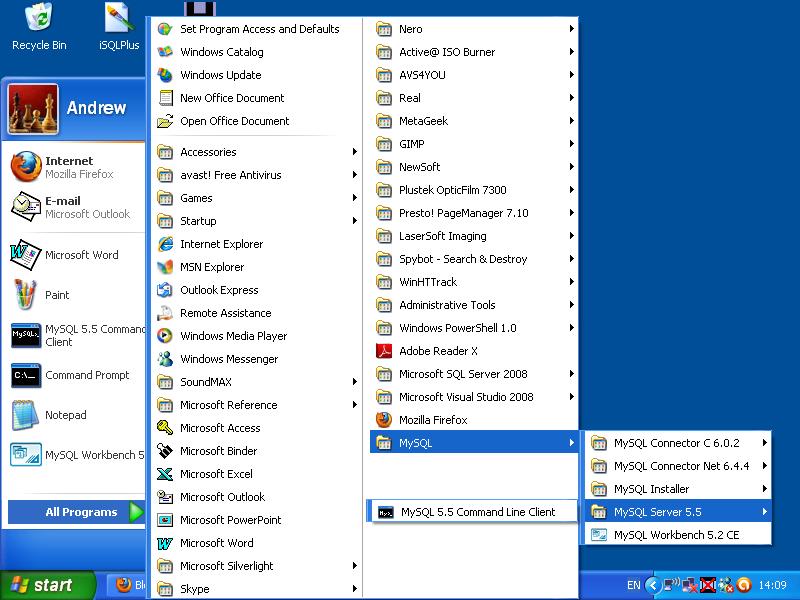Viewport: 800px width, 600px height.
Task: Open Recycle Bin desktop icon
Action: coord(39,16)
